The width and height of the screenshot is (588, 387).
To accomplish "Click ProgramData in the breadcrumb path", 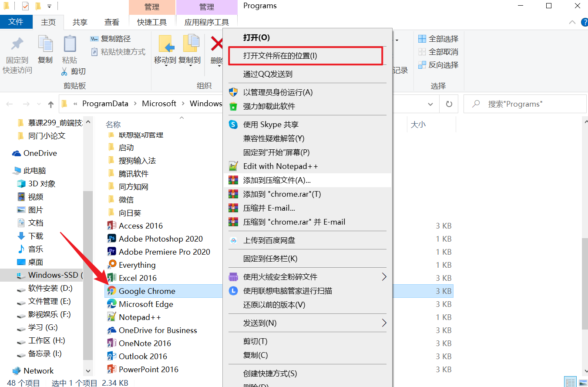I will point(105,104).
